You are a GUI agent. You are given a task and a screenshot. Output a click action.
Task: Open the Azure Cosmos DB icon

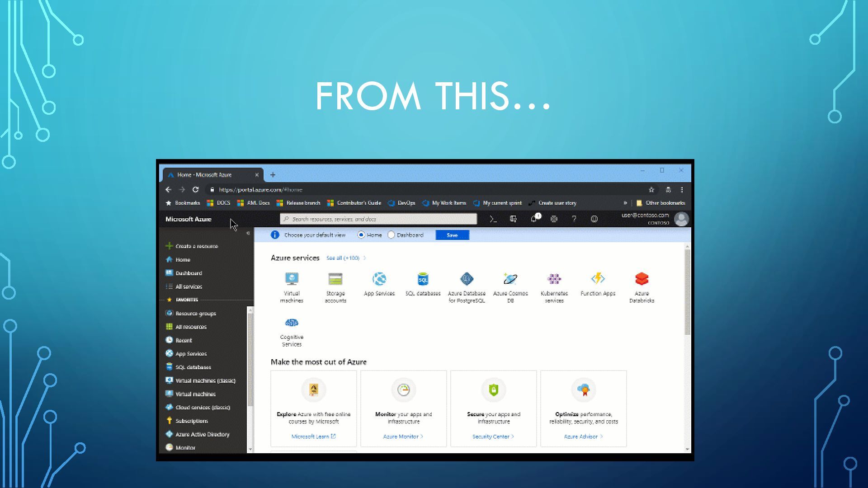(510, 279)
